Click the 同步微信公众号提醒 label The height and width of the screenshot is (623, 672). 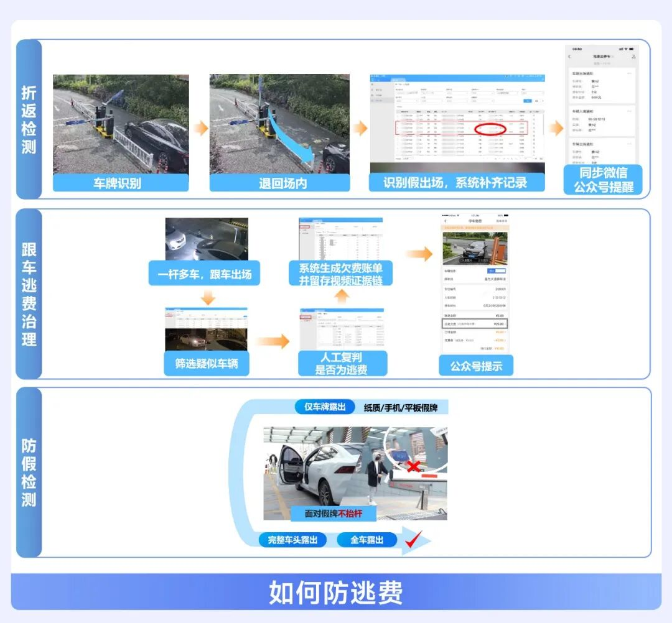(x=603, y=180)
